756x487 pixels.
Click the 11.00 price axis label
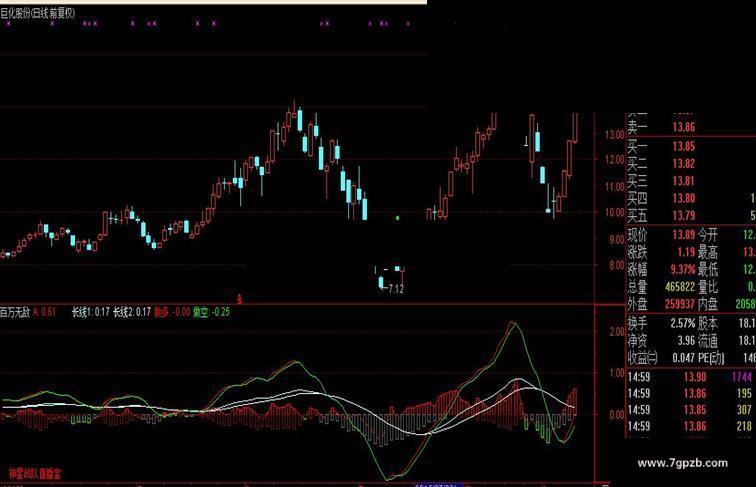(615, 187)
